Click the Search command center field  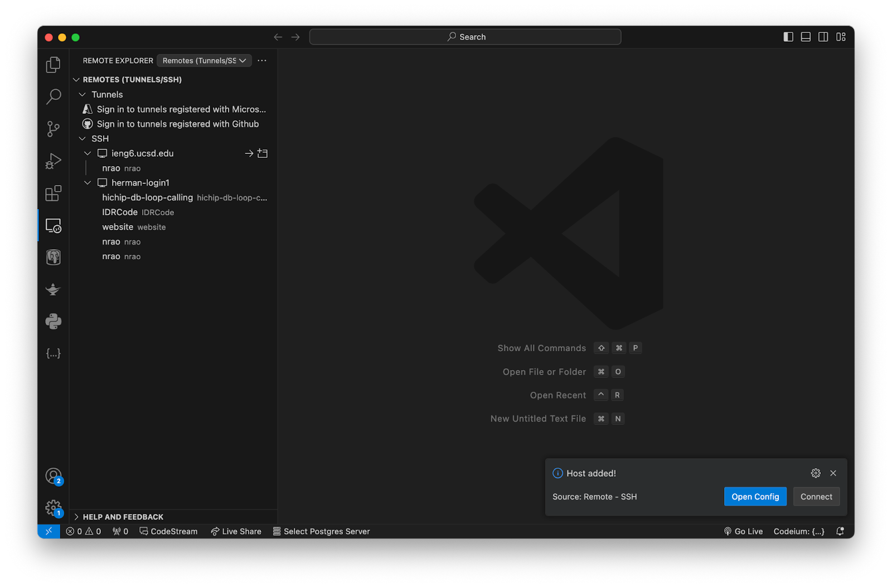(465, 37)
